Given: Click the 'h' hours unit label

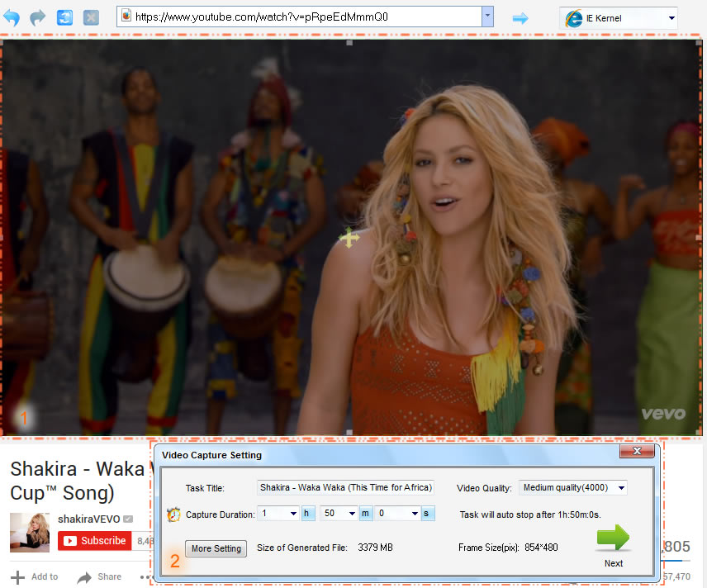Looking at the screenshot, I should click(x=306, y=514).
